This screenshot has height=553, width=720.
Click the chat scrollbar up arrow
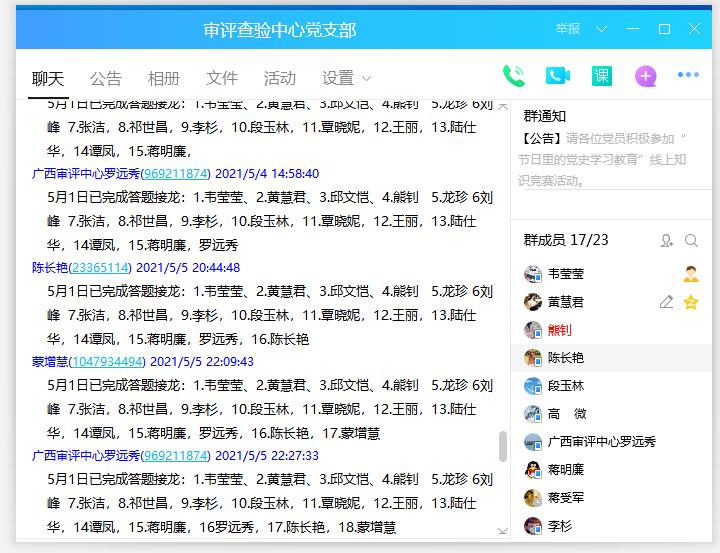point(503,106)
